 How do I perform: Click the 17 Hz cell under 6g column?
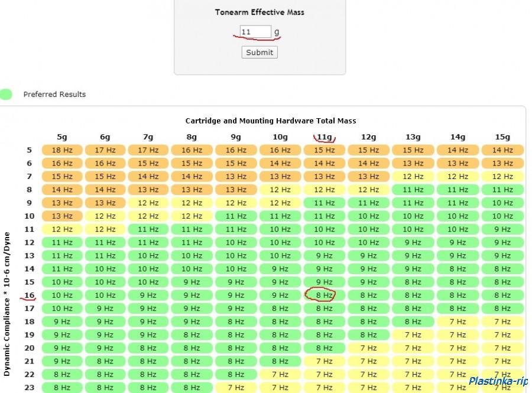pyautogui.click(x=105, y=150)
